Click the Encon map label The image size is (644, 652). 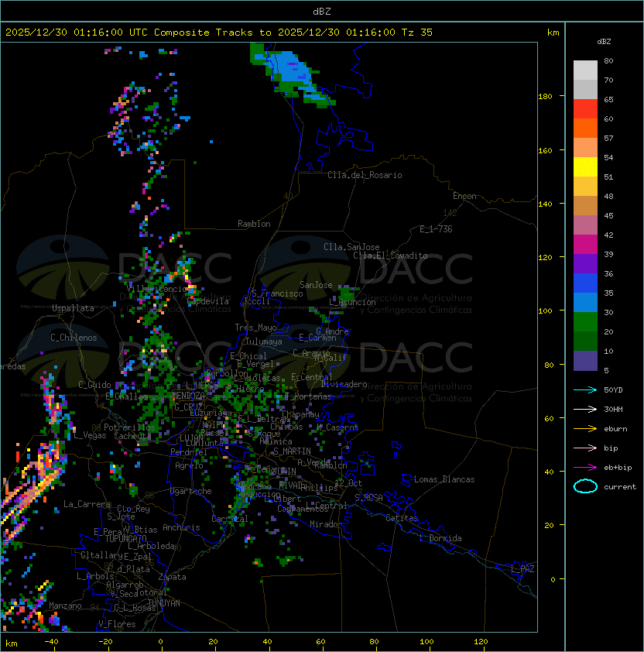point(464,196)
